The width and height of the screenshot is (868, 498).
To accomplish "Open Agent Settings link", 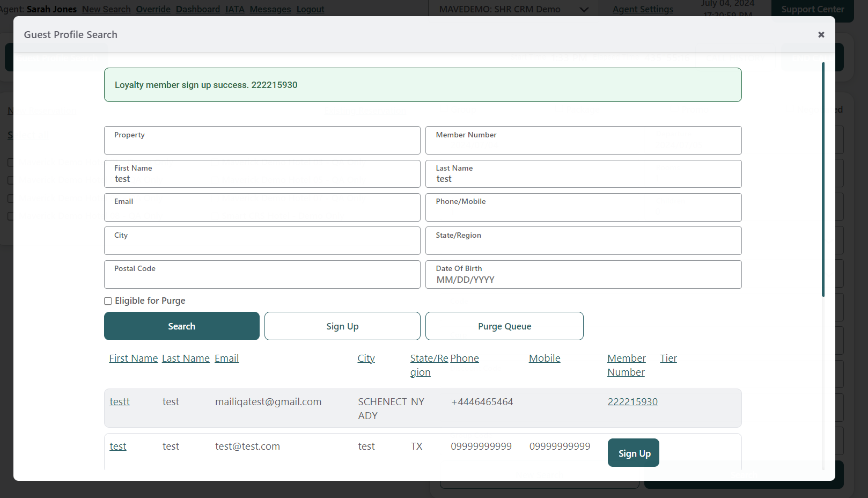I will (x=643, y=9).
